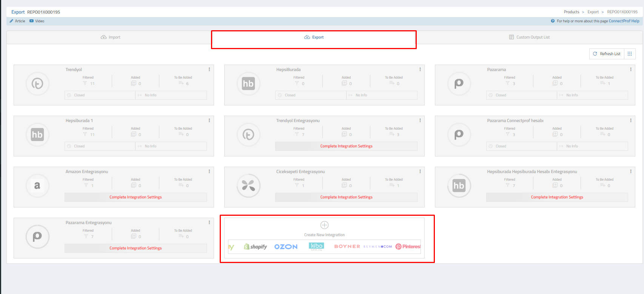Viewport: 644px width, 294px height.
Task: Select the Shopify logo in integration list
Action: coord(256,247)
